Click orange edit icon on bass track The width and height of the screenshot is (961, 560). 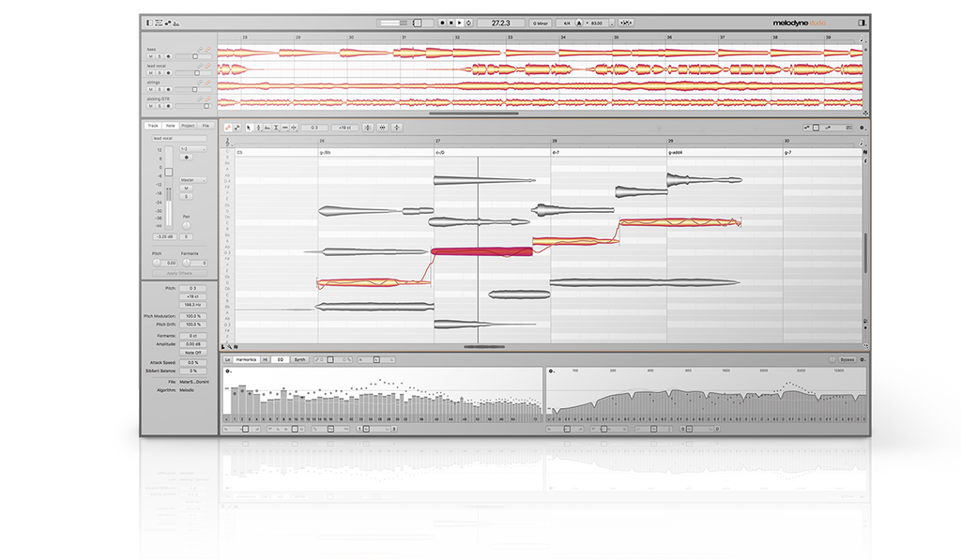point(207,50)
